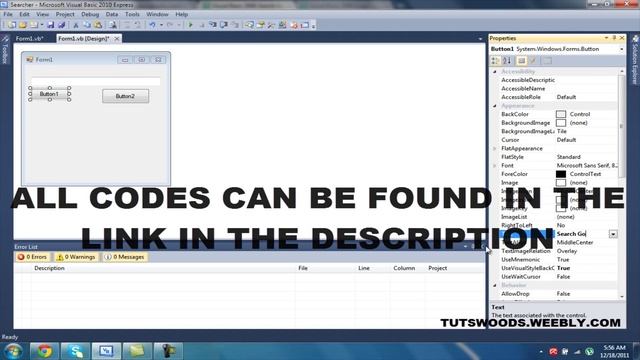The height and width of the screenshot is (360, 640).
Task: Toggle auto-hide pin on Properties window
Action: (x=614, y=38)
